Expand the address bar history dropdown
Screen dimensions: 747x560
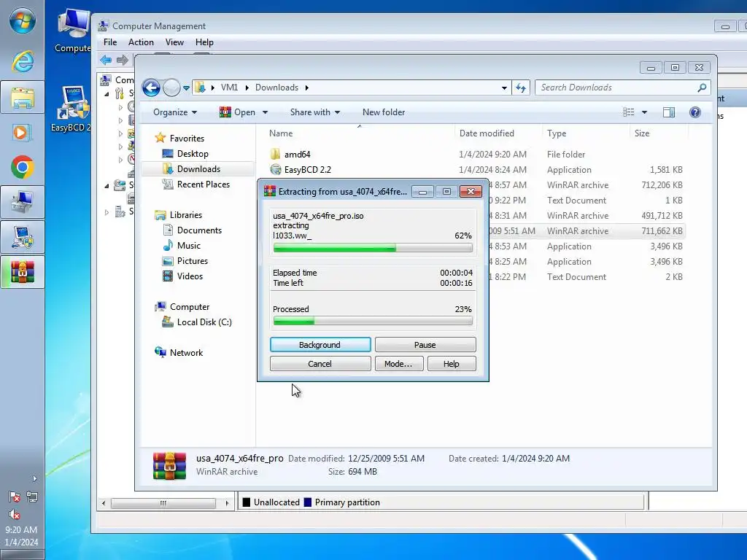click(x=504, y=88)
